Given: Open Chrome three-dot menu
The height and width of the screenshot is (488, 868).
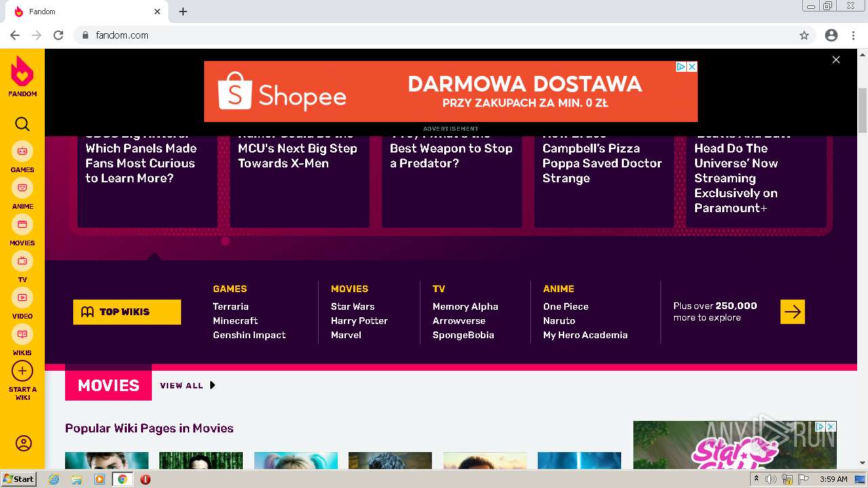Looking at the screenshot, I should (x=852, y=35).
